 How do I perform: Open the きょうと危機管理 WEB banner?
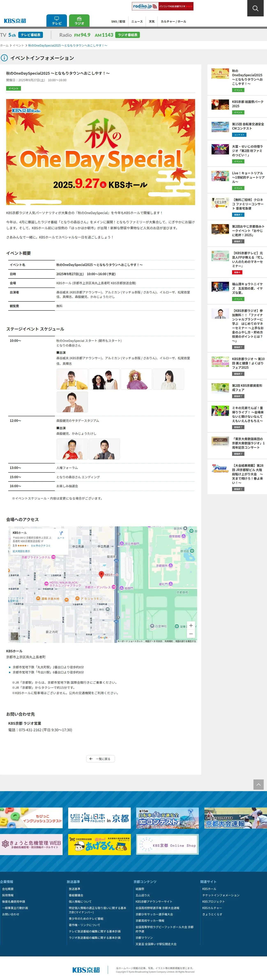pos(31,845)
